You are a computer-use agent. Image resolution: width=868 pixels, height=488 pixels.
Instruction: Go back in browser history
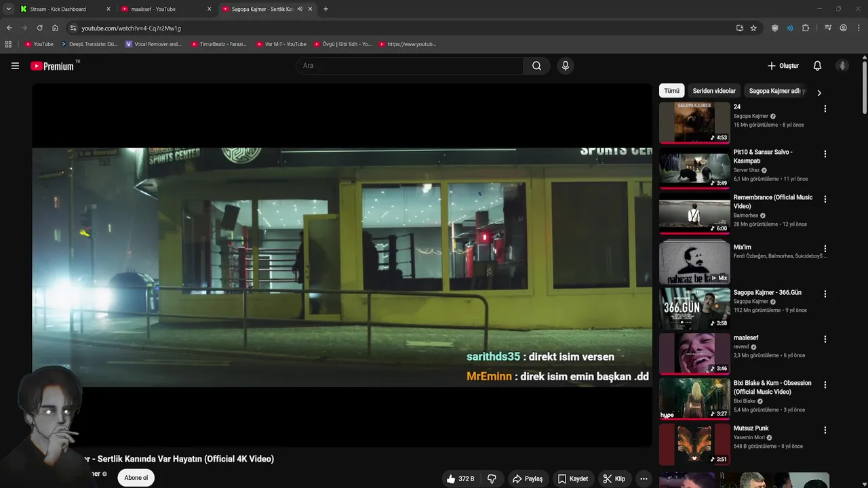coord(9,28)
